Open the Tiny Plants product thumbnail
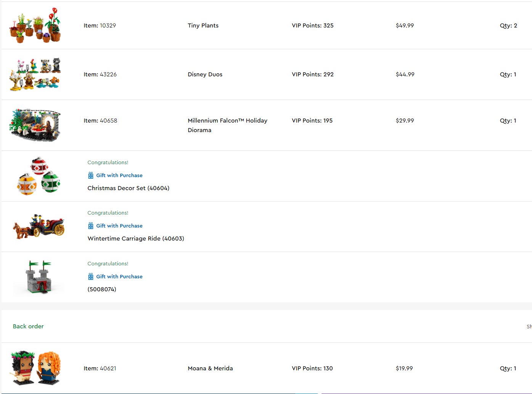Viewport: 532px width, 394px height. pyautogui.click(x=35, y=25)
